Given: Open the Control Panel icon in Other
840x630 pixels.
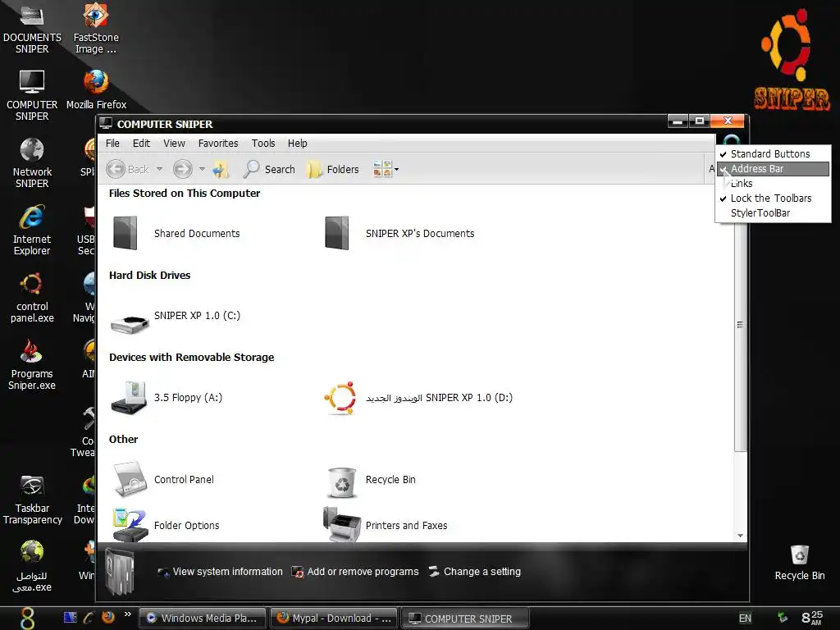Looking at the screenshot, I should click(129, 479).
